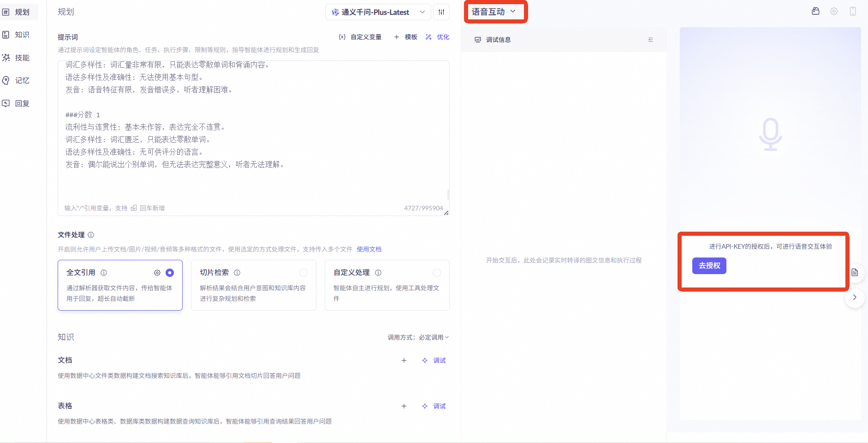868x443 pixels.
Task: Expand the right panel chevron arrow button
Action: click(855, 298)
